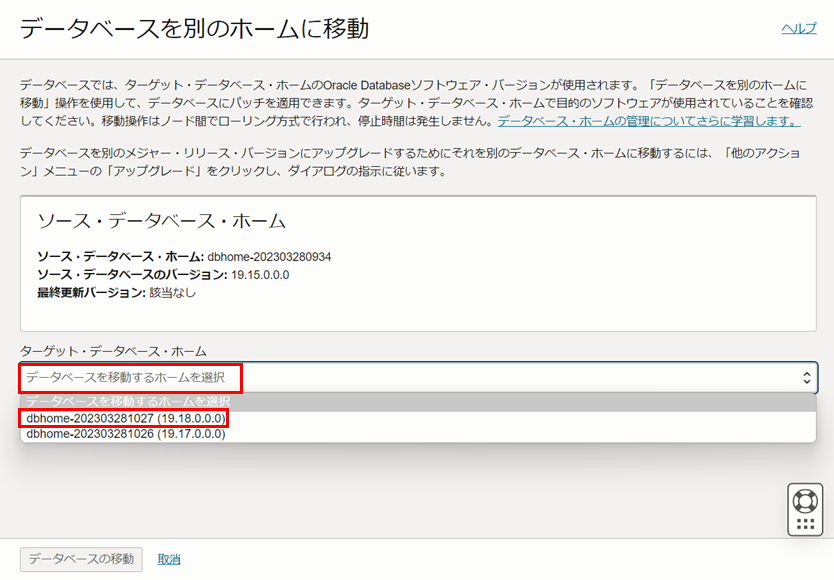Screen dimensions: 834x580
Task: Click the ターゲット・データベース・ホーム field label
Action: pos(113,351)
